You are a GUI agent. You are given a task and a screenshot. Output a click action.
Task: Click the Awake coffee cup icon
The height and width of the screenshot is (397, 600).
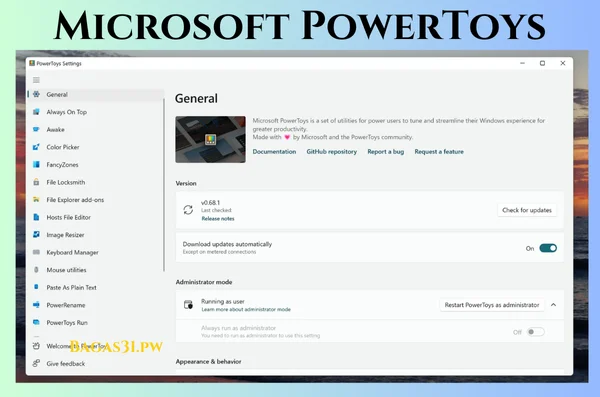36,129
